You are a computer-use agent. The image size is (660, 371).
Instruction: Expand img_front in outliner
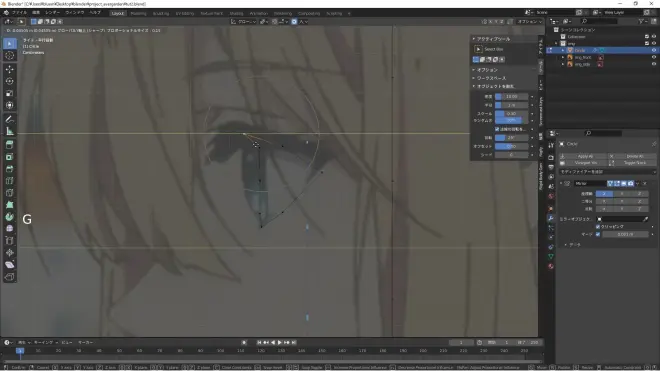(563, 57)
